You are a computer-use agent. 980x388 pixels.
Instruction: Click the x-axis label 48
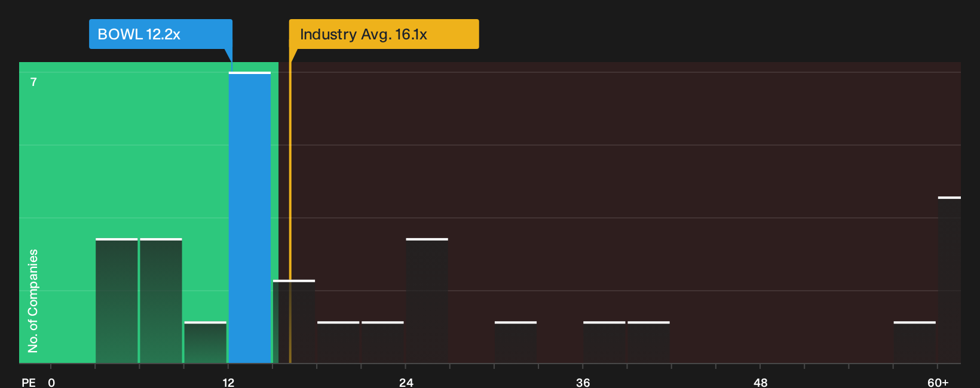(x=760, y=383)
